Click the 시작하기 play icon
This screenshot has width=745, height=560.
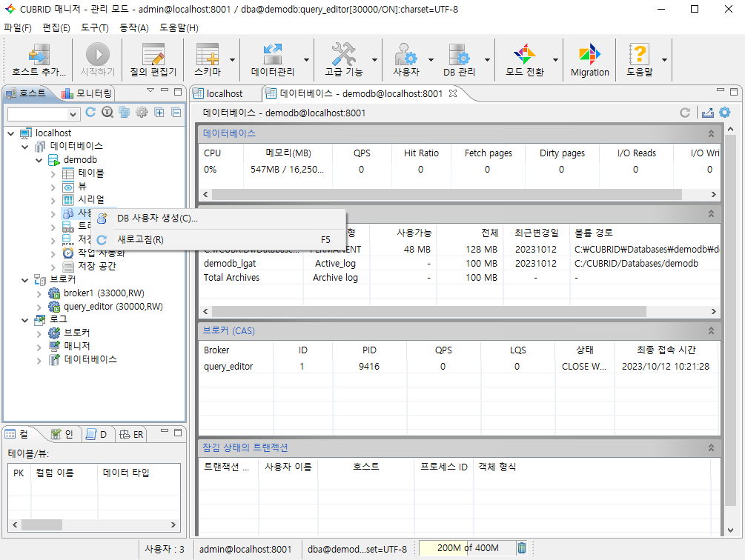(x=97, y=60)
